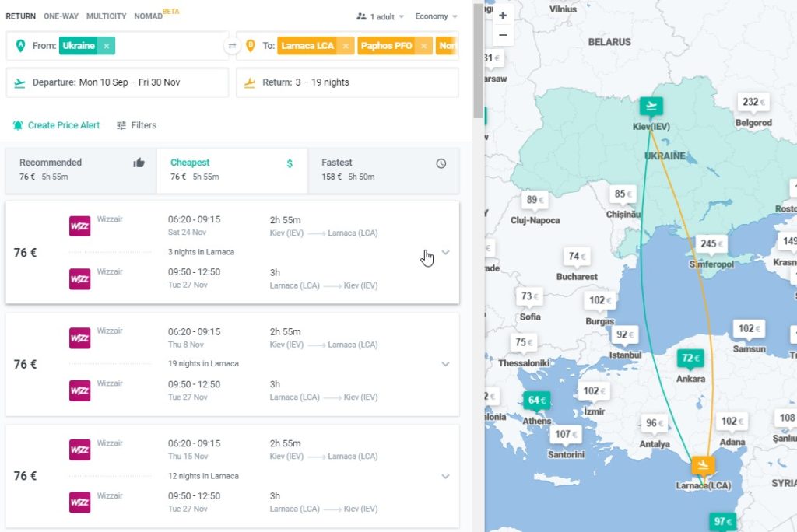Click the price alert bell icon
The width and height of the screenshot is (797, 532).
point(18,125)
